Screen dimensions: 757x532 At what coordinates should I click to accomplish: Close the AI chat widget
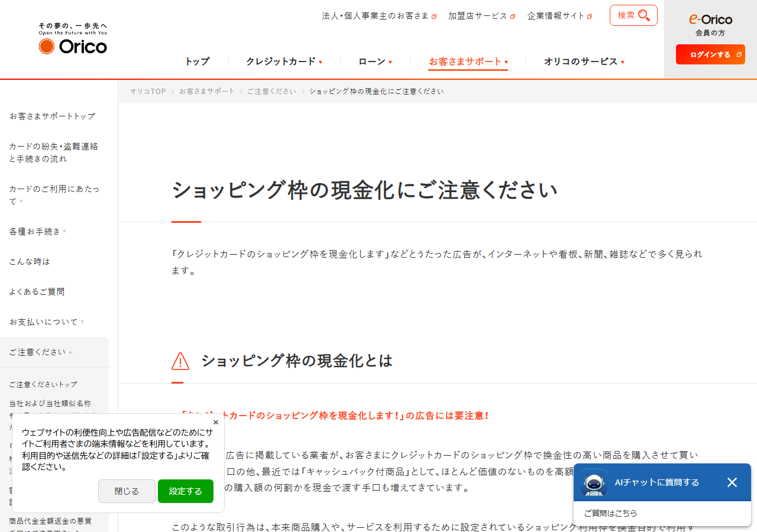[732, 482]
